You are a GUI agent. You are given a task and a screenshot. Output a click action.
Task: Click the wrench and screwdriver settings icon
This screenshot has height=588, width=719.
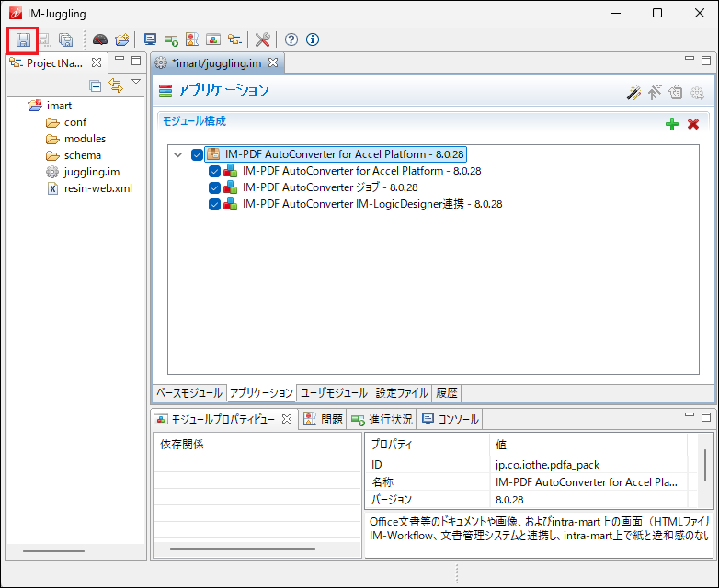tap(262, 40)
